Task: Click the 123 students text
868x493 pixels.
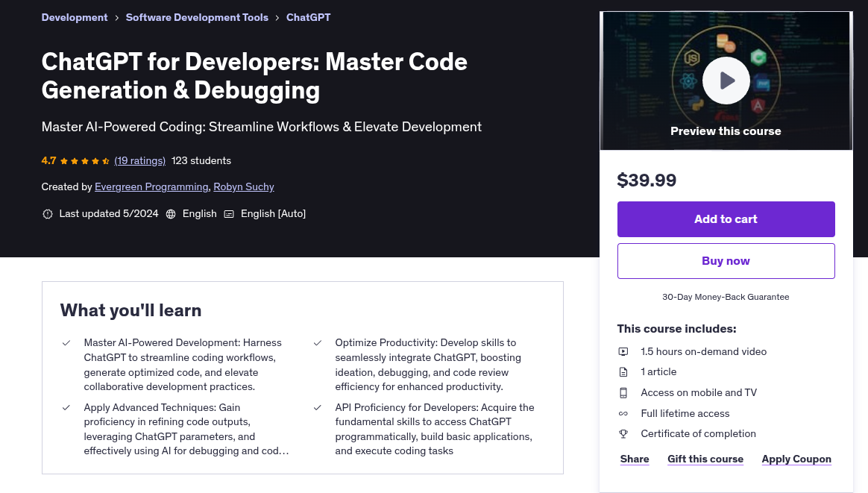Action: 201,160
